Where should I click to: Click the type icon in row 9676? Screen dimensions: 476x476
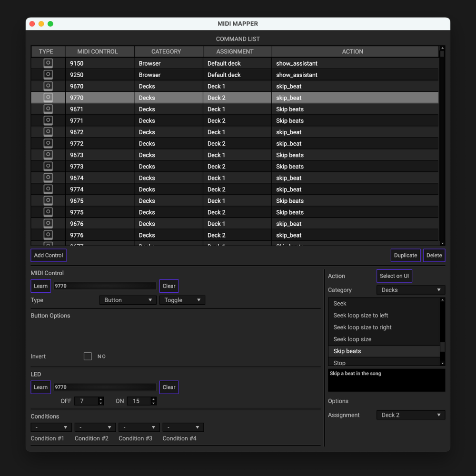[x=48, y=224]
